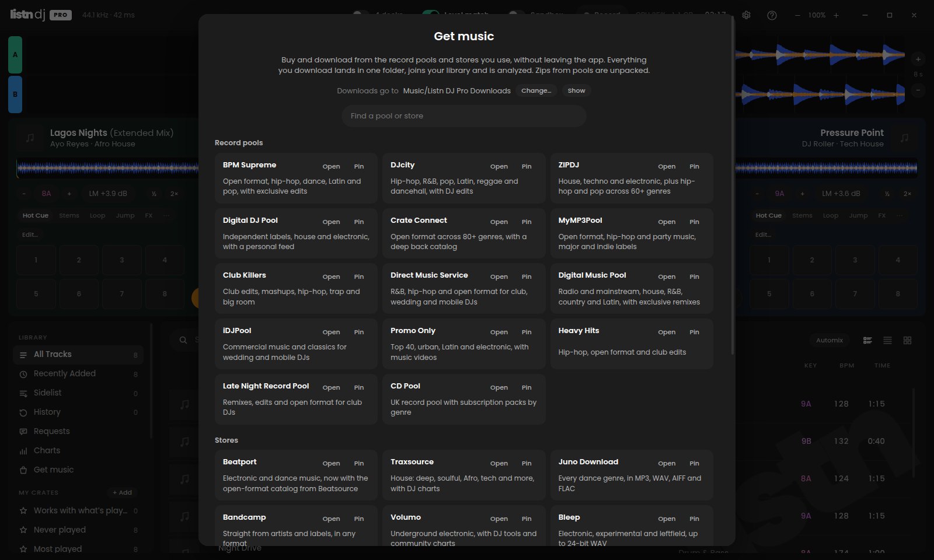Viewport: 934px width, 560px height.
Task: Pin the Digital Music Pool card
Action: [x=694, y=276]
